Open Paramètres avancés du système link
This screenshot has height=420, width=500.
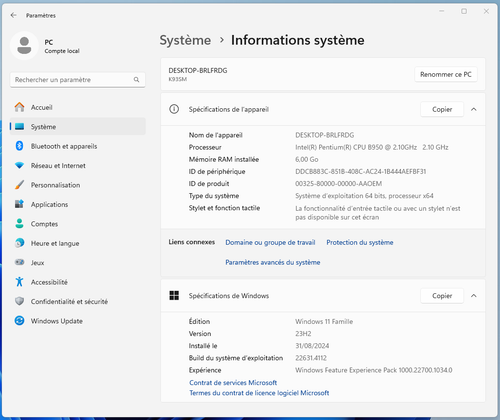coord(273,262)
